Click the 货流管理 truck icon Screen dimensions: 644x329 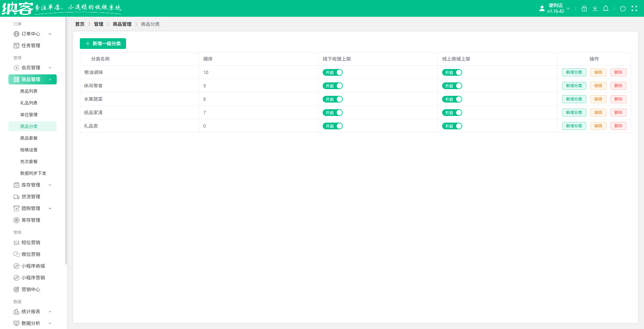[x=16, y=197]
